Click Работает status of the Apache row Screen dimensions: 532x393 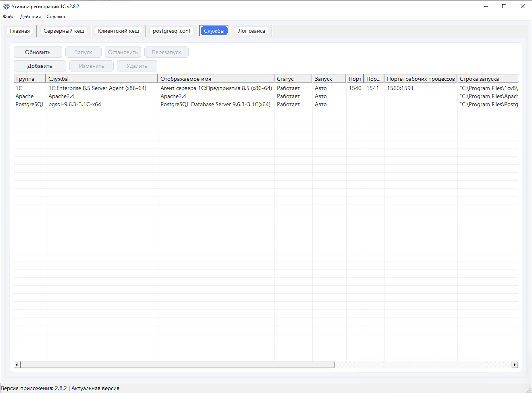293,96
